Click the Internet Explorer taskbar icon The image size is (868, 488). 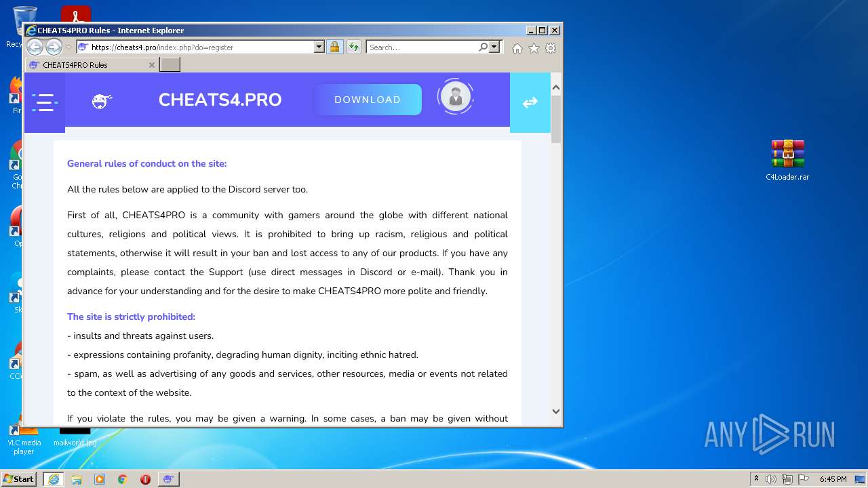(54, 479)
